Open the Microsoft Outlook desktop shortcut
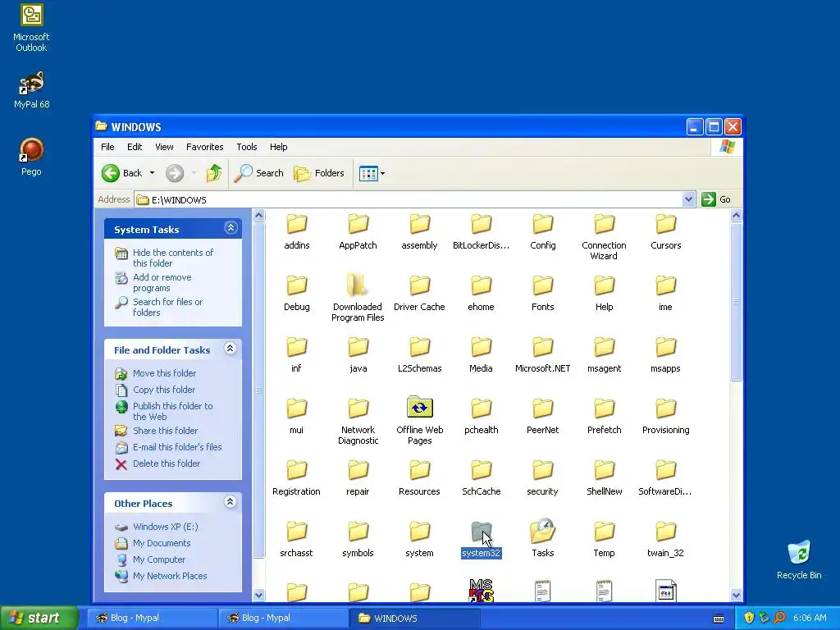Screen dimensions: 840x630 pos(31,28)
